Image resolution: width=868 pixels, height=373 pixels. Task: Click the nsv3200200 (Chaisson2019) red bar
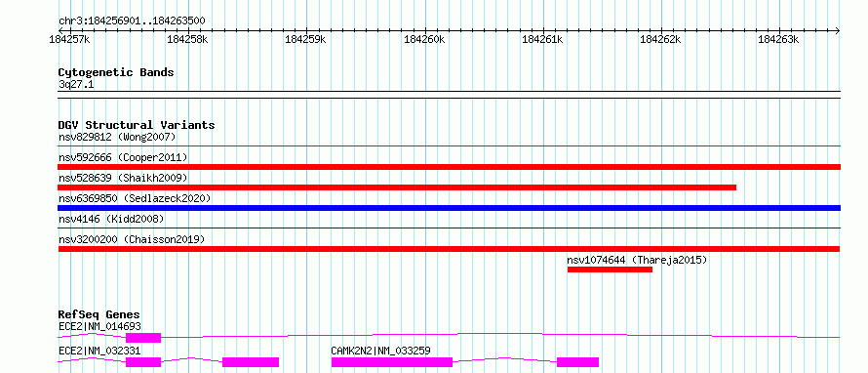449,249
